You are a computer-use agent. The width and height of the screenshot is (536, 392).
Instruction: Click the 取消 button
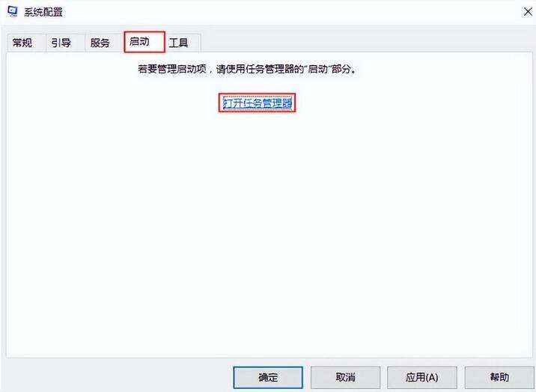(x=345, y=377)
